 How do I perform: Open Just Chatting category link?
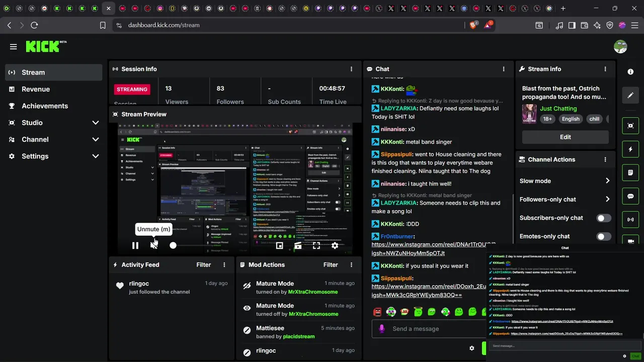[x=558, y=109]
